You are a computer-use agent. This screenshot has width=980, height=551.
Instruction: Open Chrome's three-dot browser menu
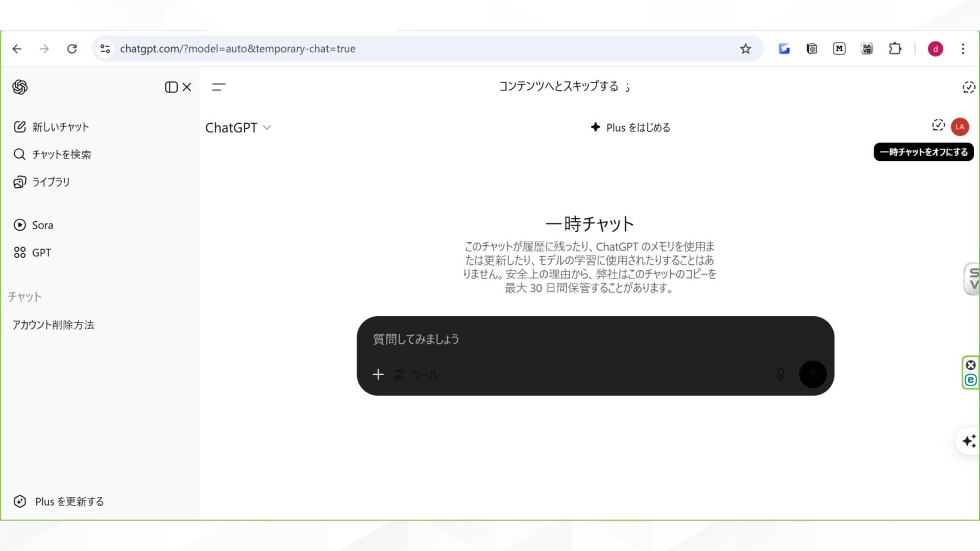[963, 48]
